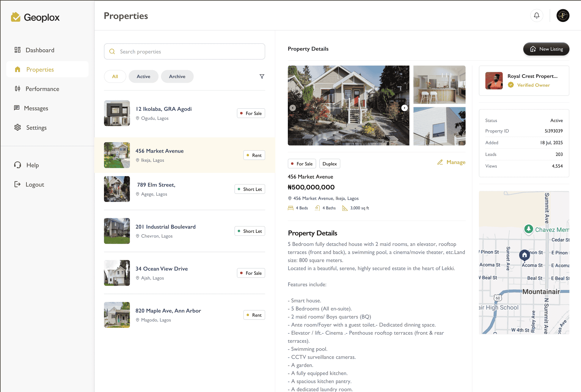Click the Duplex tag
This screenshot has height=392, width=581.
330,164
